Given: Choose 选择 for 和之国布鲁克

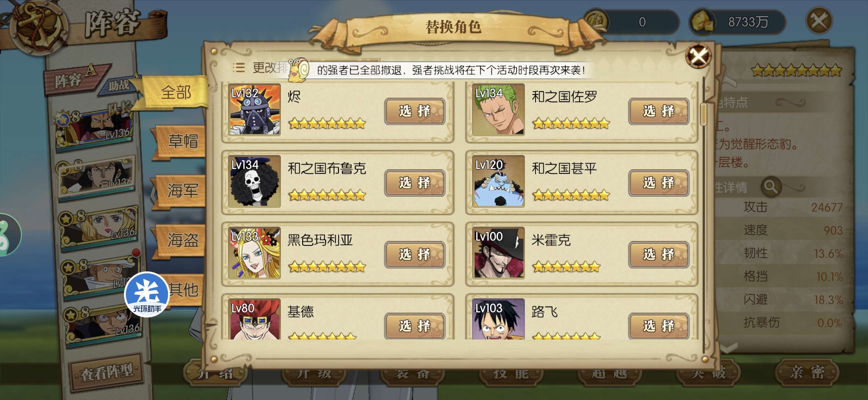Looking at the screenshot, I should coord(415,183).
